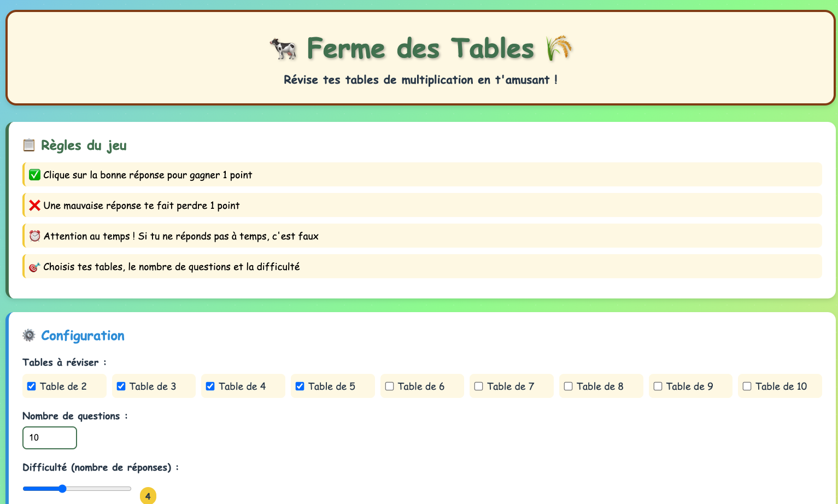Tick the Table de 10 checkbox

coord(747,386)
